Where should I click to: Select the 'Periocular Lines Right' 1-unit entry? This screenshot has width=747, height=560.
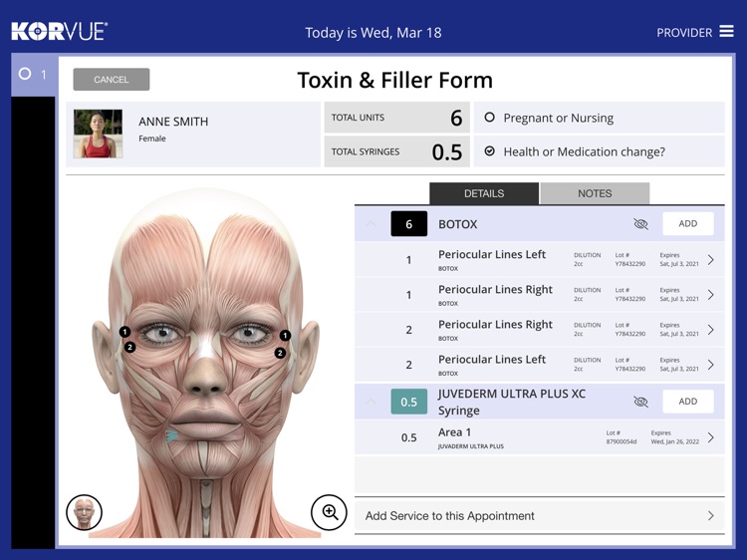[539, 295]
